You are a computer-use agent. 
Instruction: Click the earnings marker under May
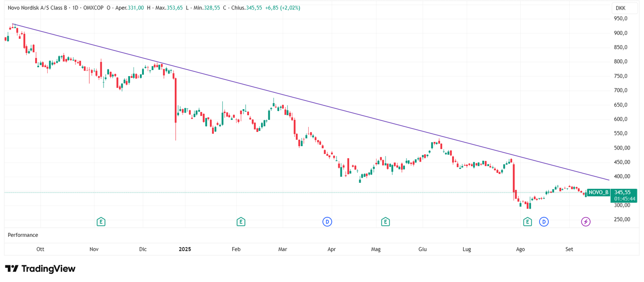click(386, 222)
